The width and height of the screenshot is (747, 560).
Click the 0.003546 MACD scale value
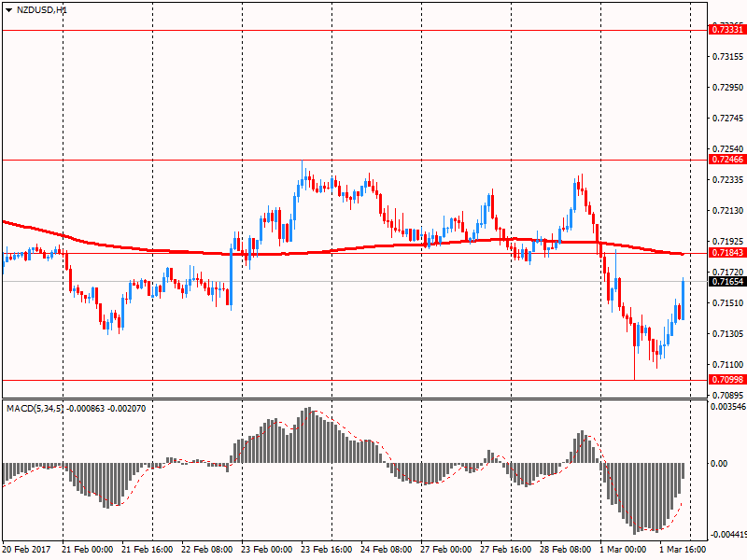click(x=728, y=407)
